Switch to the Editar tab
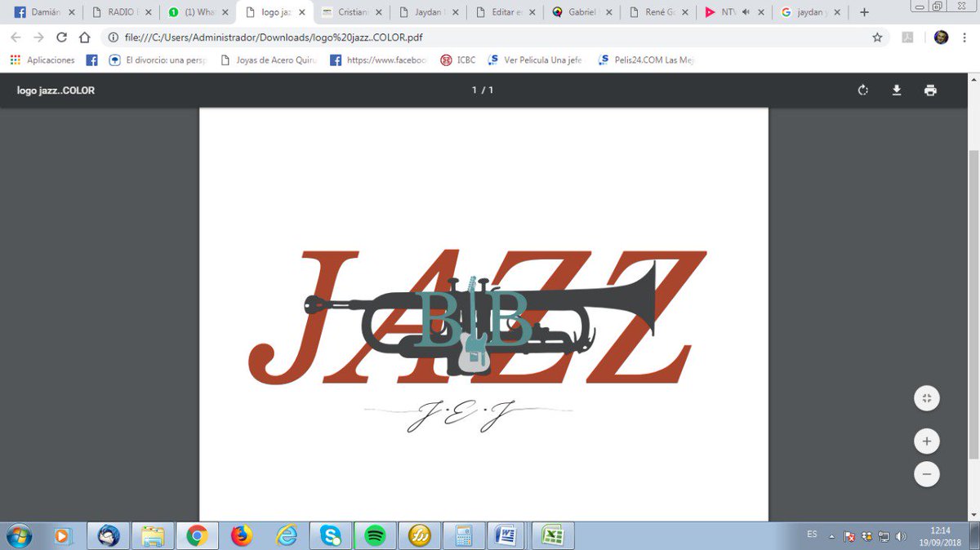Image resolution: width=980 pixels, height=550 pixels. (504, 12)
